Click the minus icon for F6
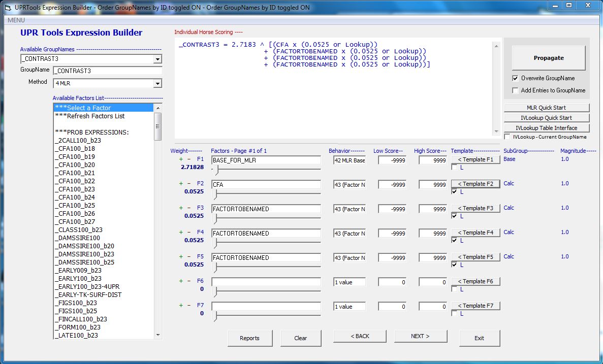603x364 pixels. (189, 281)
